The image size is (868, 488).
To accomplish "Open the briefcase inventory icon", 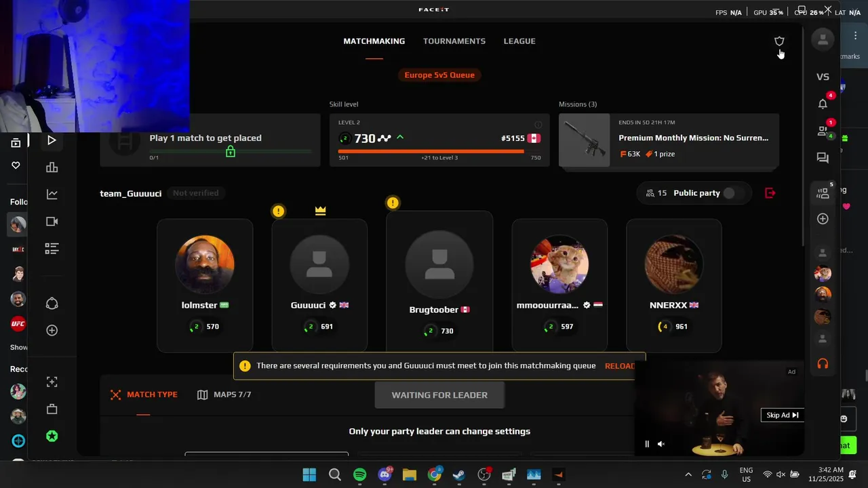I will (52, 409).
